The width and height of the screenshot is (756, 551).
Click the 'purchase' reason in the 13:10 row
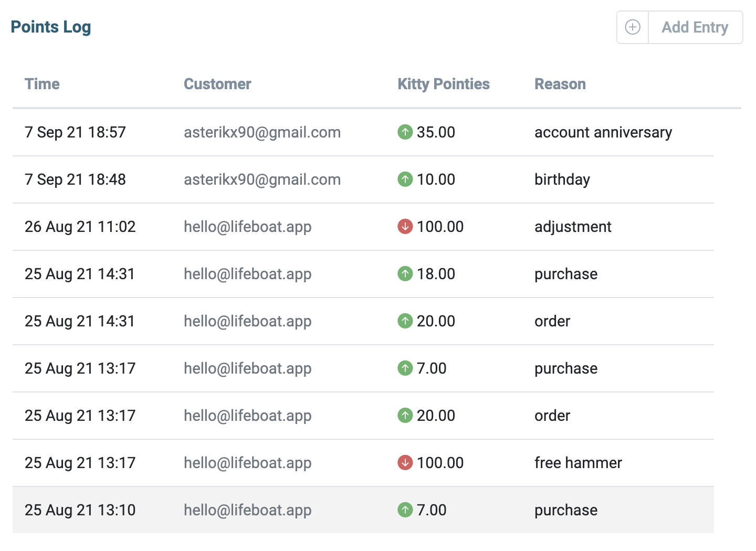click(x=566, y=510)
